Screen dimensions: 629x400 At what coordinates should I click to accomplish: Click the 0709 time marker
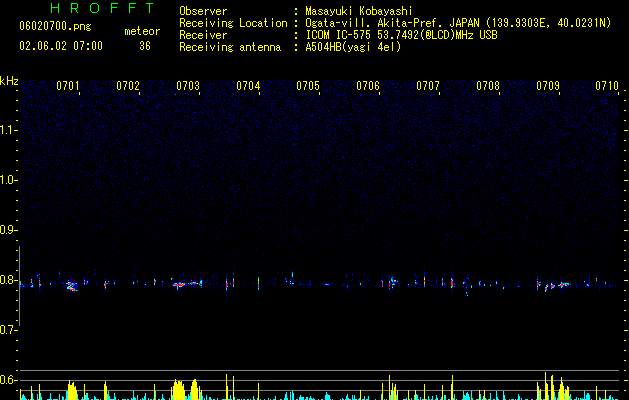click(x=548, y=86)
